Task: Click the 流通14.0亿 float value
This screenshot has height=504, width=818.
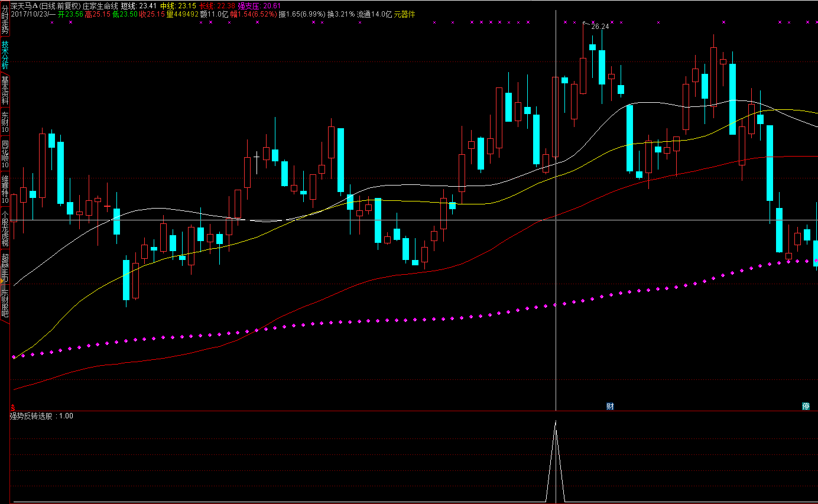Action: [374, 14]
